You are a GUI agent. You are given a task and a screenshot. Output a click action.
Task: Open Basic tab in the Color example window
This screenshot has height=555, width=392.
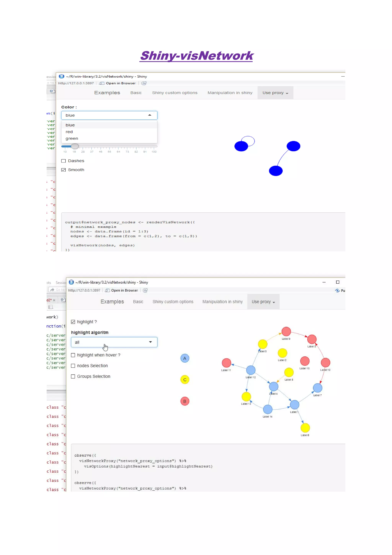136,93
